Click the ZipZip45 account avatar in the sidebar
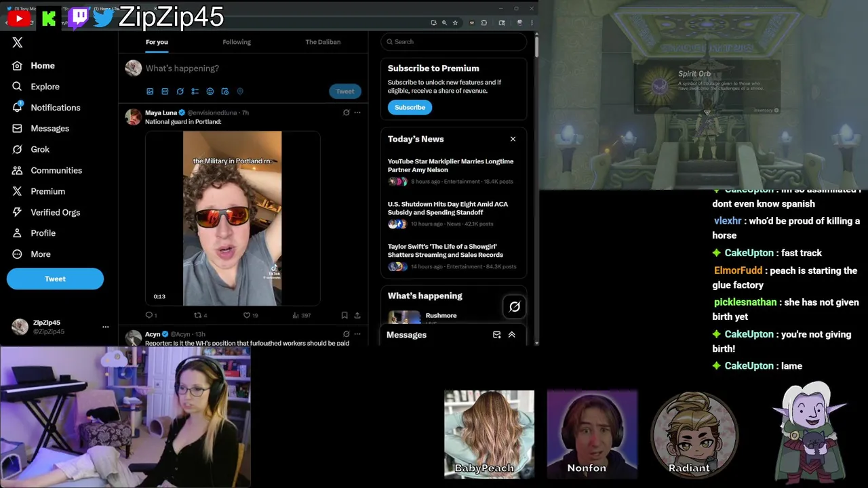 [20, 327]
